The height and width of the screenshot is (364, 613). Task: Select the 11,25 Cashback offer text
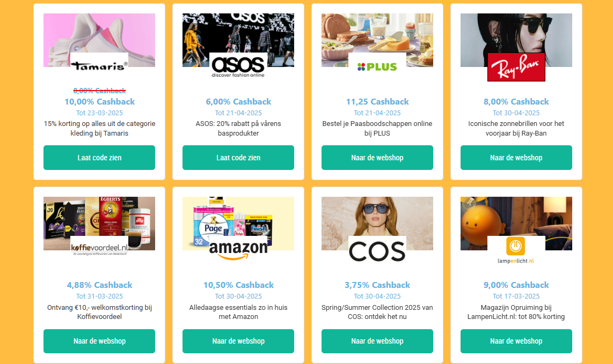tap(377, 101)
